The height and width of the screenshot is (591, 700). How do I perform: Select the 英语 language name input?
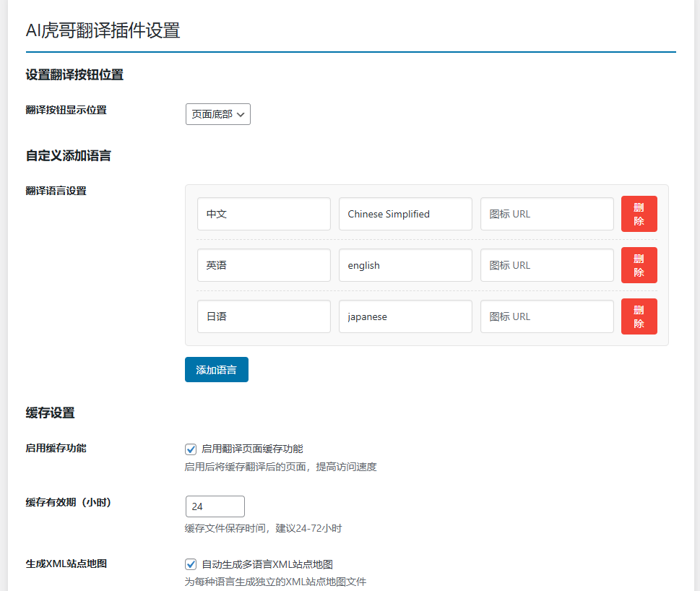click(x=264, y=265)
